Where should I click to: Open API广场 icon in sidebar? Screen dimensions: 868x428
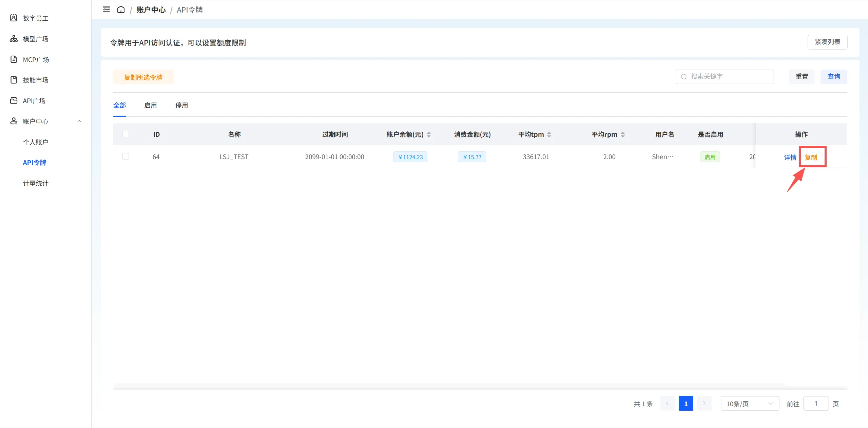click(x=14, y=100)
